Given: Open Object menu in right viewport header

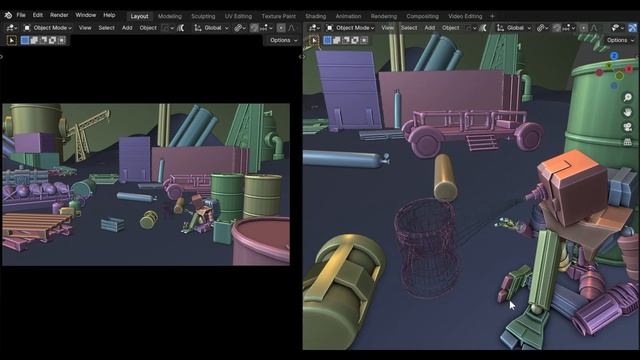Looking at the screenshot, I should (x=451, y=28).
